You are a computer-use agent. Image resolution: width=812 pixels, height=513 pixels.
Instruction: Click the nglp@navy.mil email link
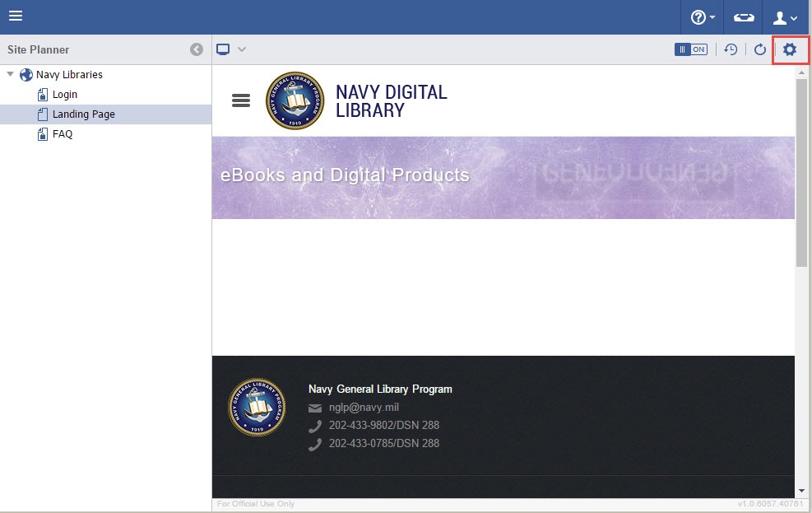pyautogui.click(x=364, y=408)
